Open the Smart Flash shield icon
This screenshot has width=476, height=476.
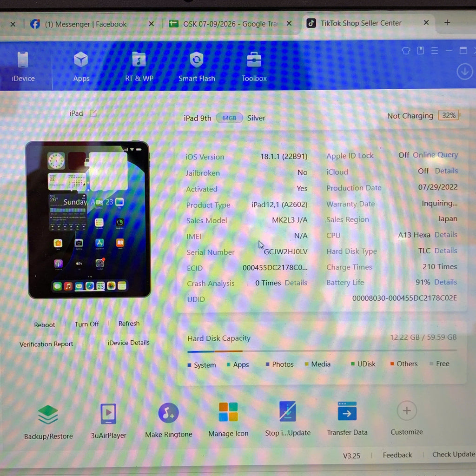tap(197, 59)
